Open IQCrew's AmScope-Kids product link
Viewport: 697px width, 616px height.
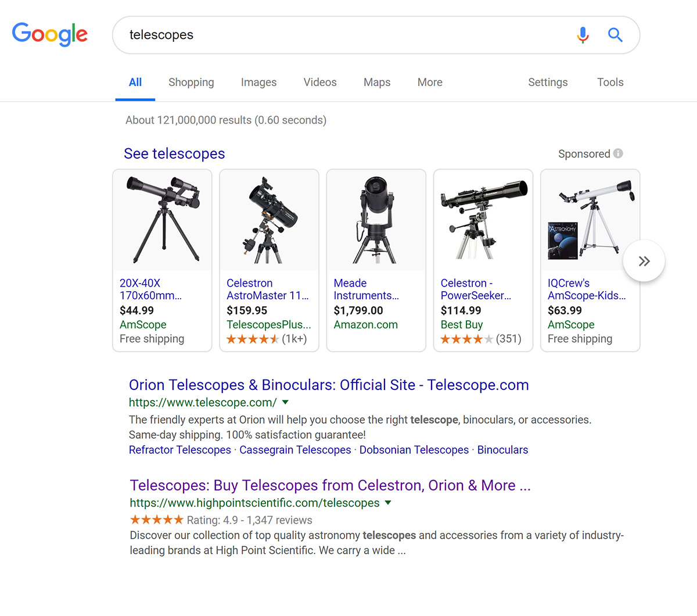coord(587,289)
